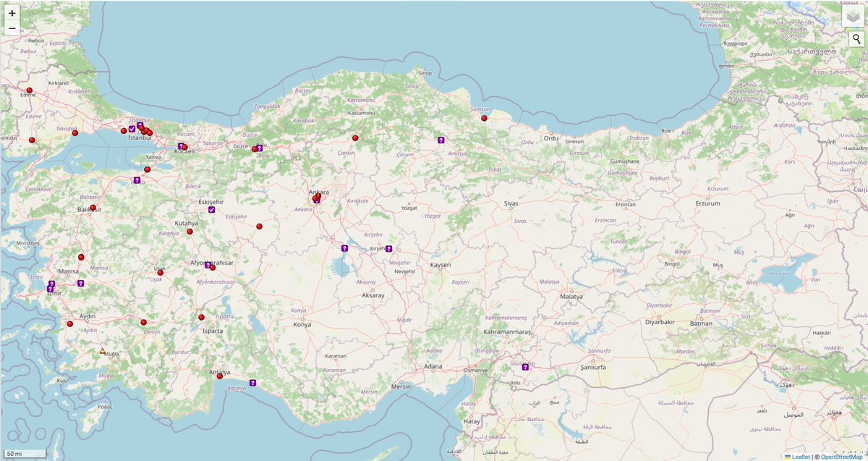
Task: Open the Leaflet attribution link
Action: 801,457
